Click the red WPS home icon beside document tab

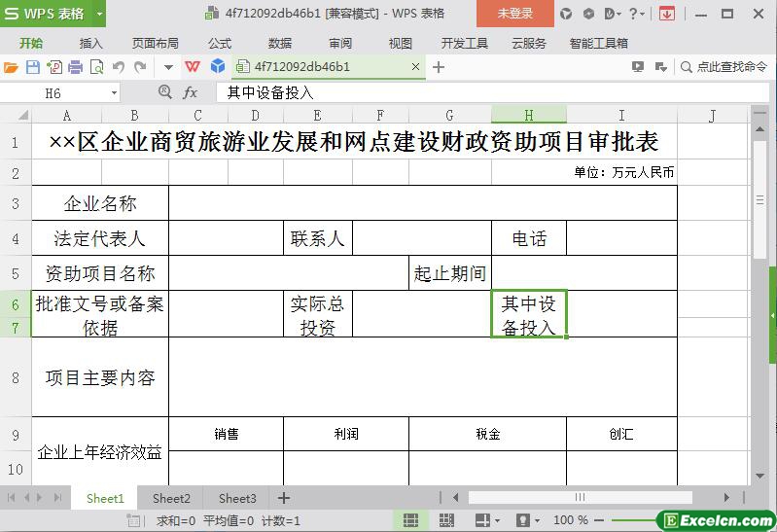[x=193, y=67]
